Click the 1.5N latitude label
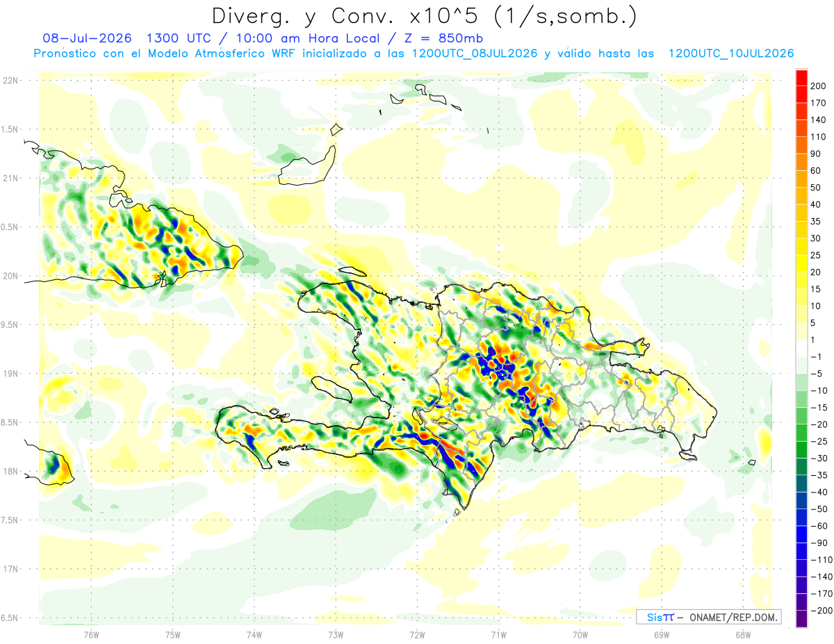 click(x=10, y=129)
